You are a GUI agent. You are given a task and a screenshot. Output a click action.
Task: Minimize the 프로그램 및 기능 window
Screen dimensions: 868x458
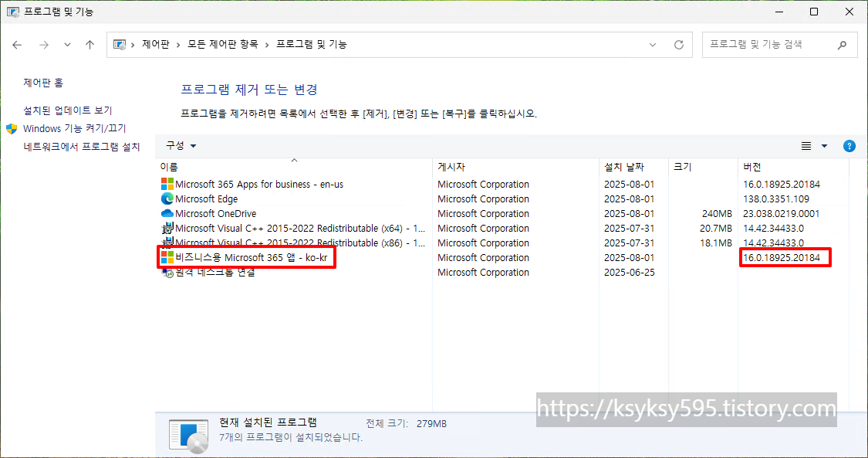pyautogui.click(x=778, y=12)
